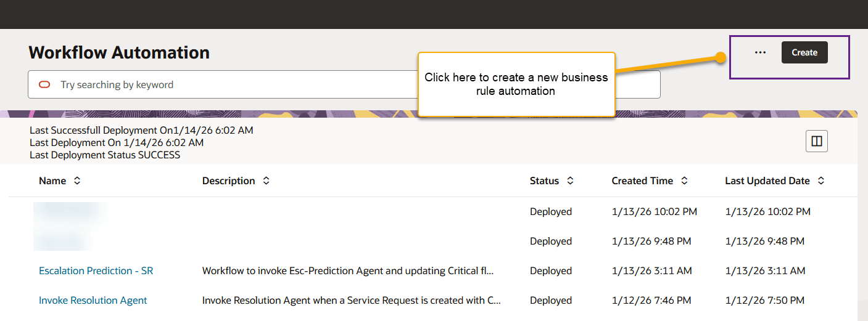Sort by the Status column arrows
868x321 pixels.
coord(570,181)
